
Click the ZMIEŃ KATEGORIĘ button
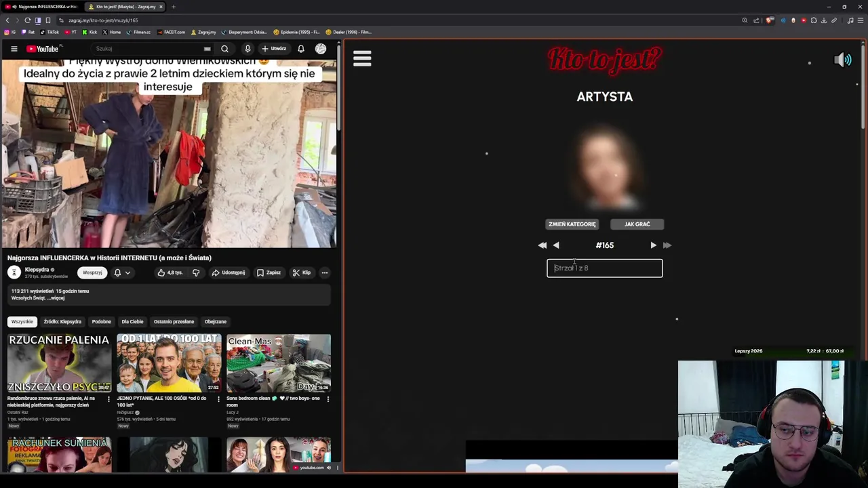tap(572, 224)
